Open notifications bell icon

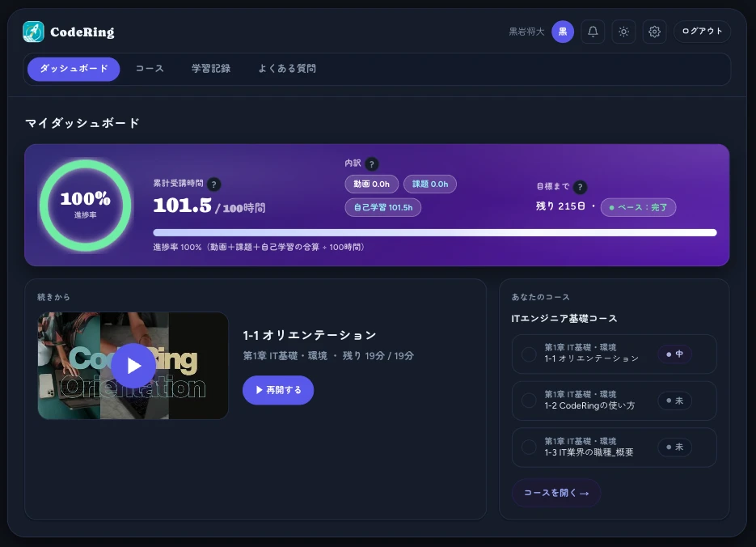coord(593,32)
